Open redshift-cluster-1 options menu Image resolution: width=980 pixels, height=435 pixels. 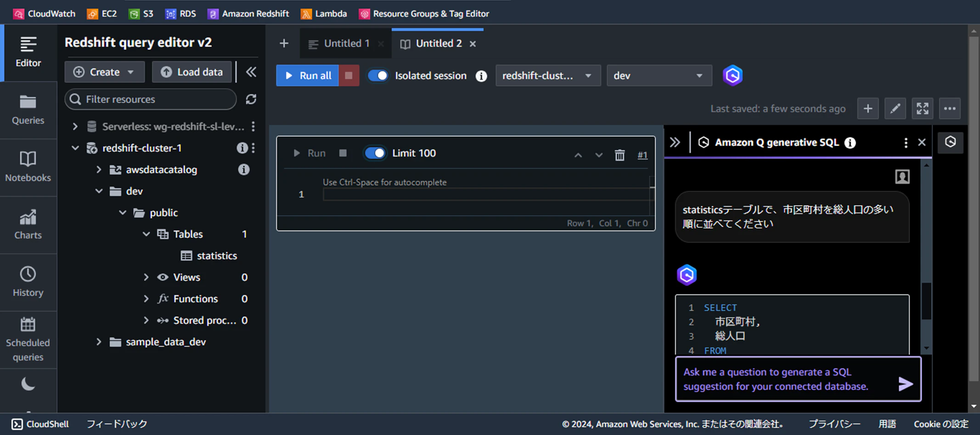point(253,148)
